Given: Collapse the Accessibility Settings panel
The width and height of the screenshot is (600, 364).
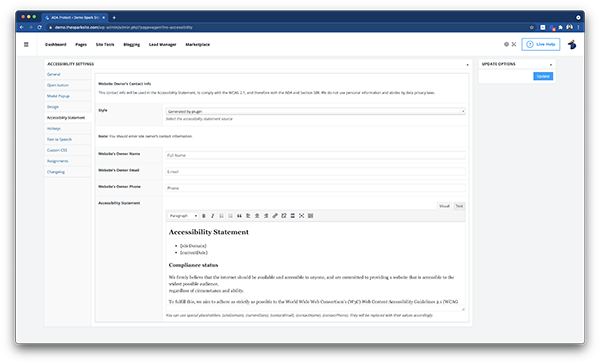Looking at the screenshot, I should [467, 64].
